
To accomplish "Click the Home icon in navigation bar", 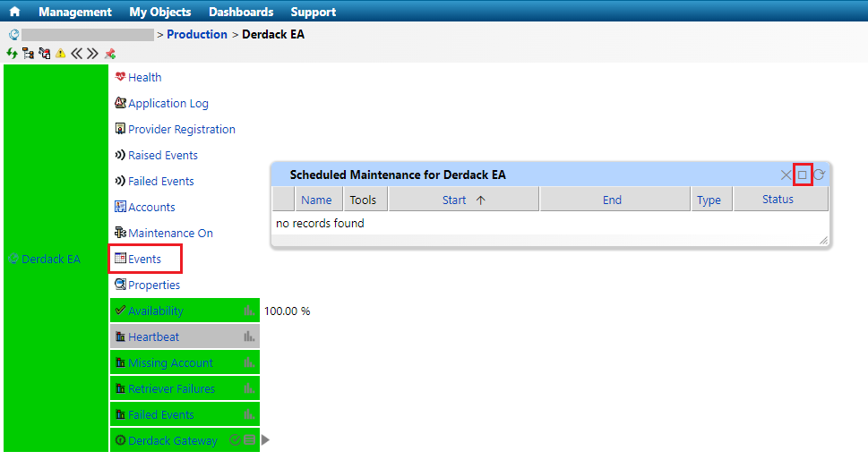I will [14, 12].
